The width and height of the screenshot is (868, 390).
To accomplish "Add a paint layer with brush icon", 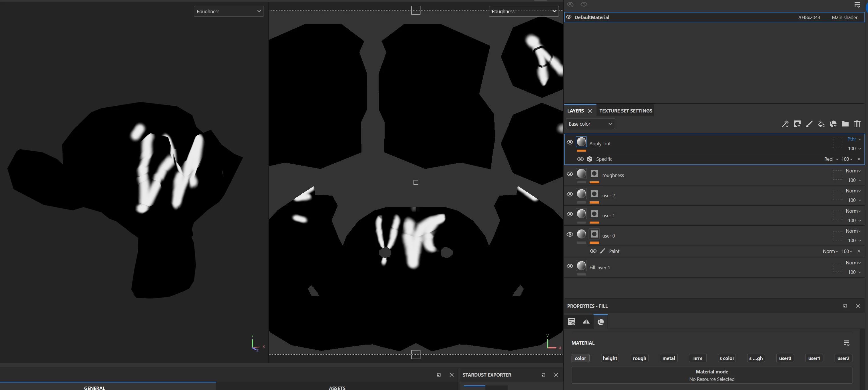I will (x=809, y=124).
